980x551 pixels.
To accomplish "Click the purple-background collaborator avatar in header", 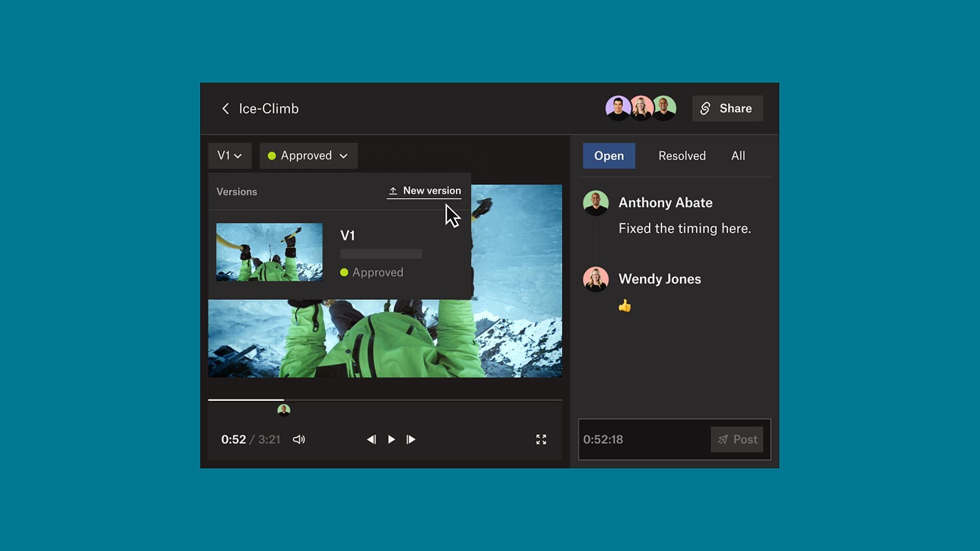I will tap(618, 108).
